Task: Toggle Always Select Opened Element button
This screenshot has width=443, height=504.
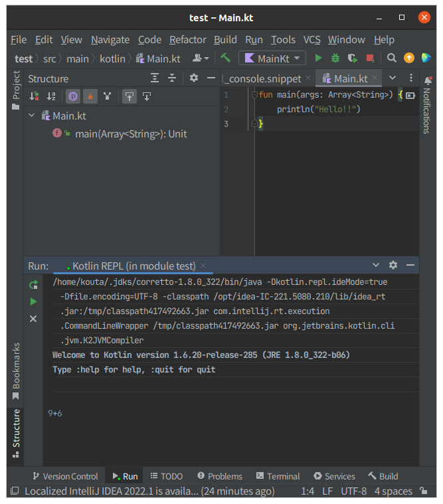Action: [130, 96]
